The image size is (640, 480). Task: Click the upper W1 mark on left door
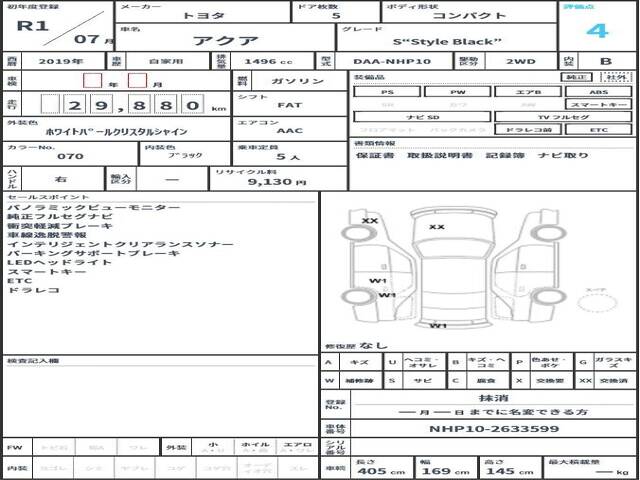pos(378,281)
